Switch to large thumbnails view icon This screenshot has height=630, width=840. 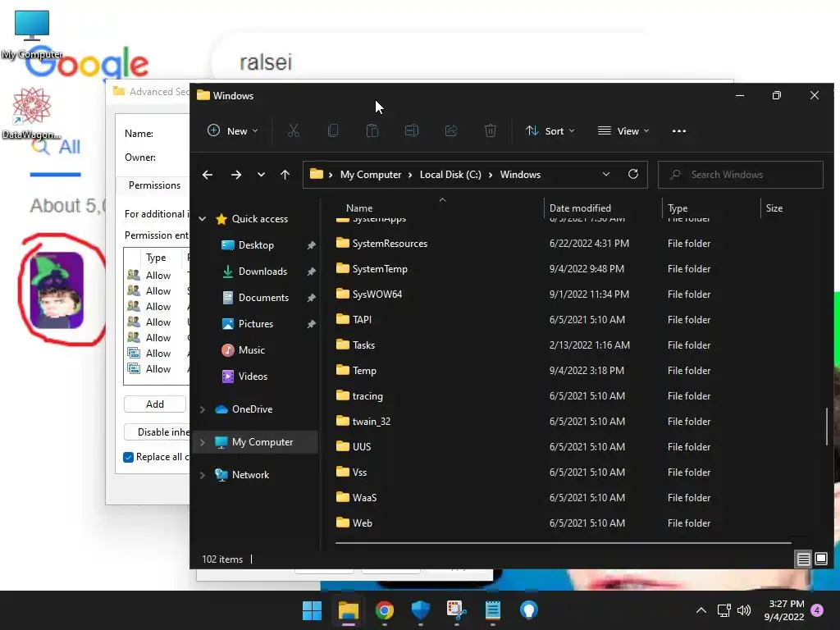(820, 559)
